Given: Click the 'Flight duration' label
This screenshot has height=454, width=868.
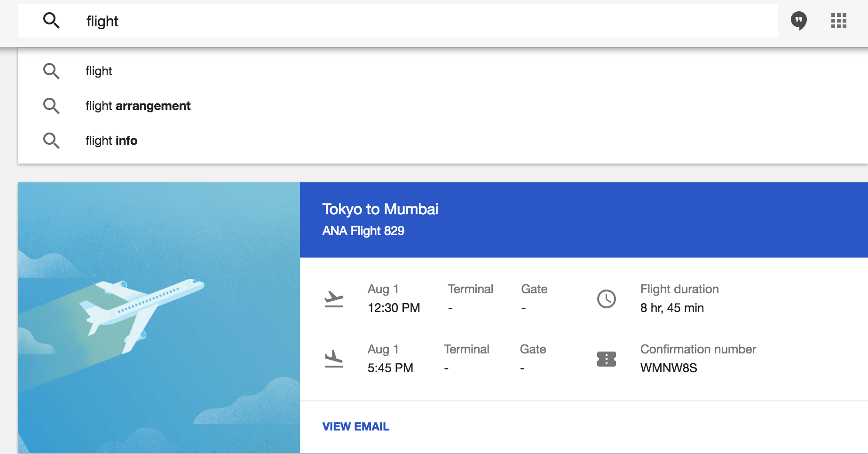Looking at the screenshot, I should [679, 289].
